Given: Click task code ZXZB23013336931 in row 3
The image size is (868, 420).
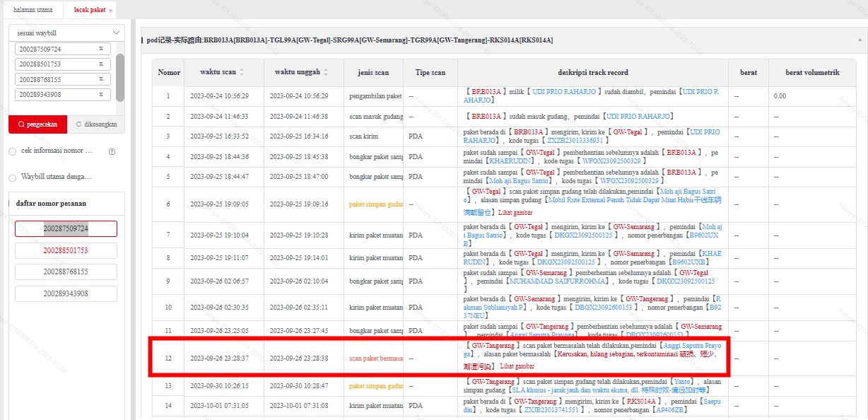Looking at the screenshot, I should [575, 141].
